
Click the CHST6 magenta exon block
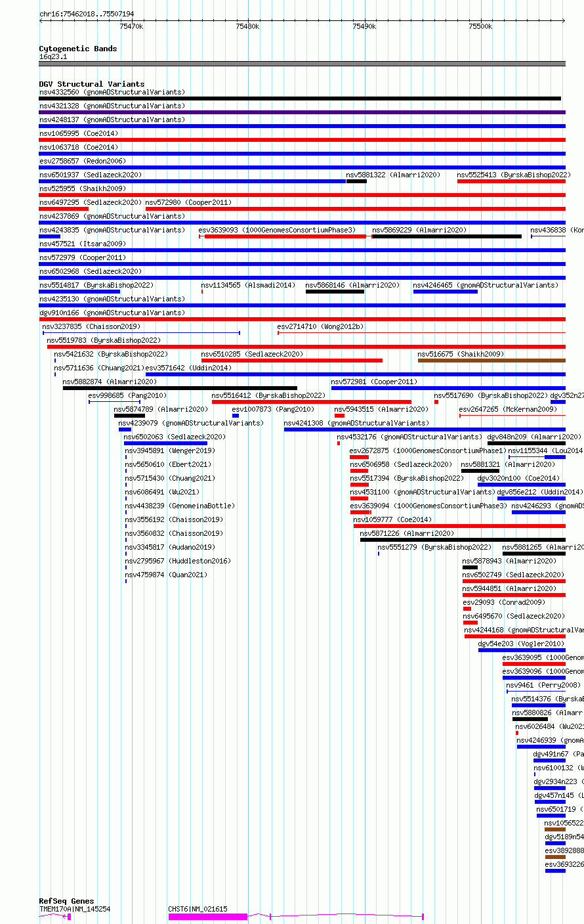pos(208,916)
